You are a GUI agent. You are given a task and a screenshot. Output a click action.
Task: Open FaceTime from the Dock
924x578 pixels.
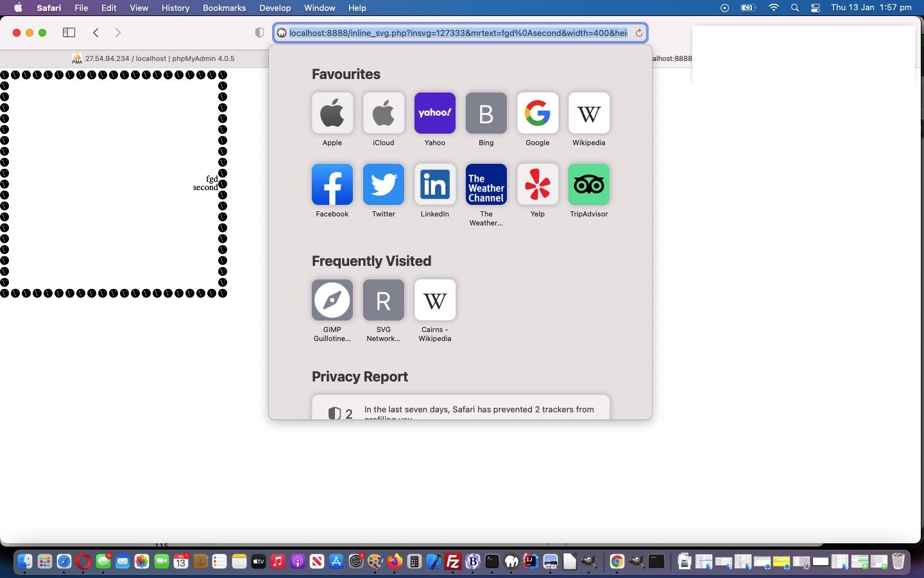click(161, 561)
